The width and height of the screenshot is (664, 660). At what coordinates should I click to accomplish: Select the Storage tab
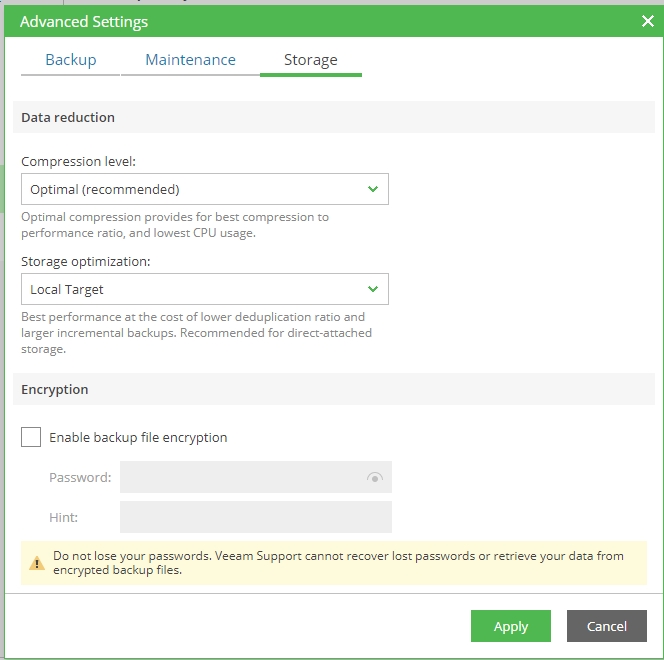(x=310, y=60)
